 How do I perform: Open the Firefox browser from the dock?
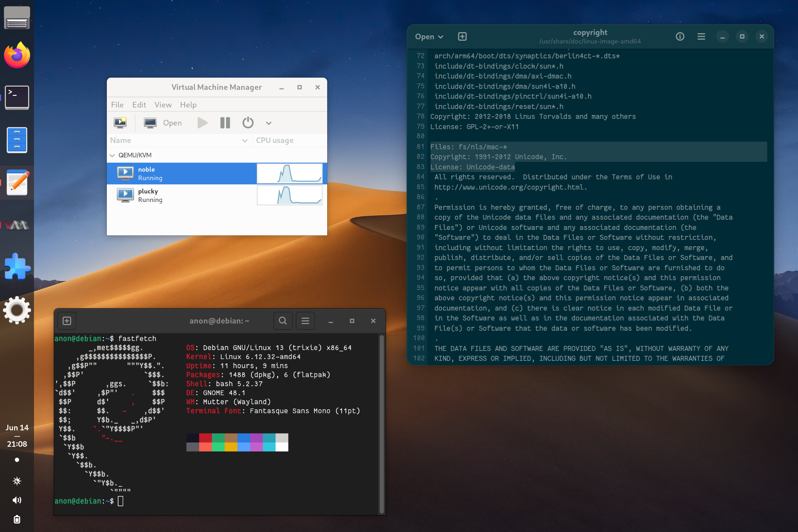[x=17, y=55]
